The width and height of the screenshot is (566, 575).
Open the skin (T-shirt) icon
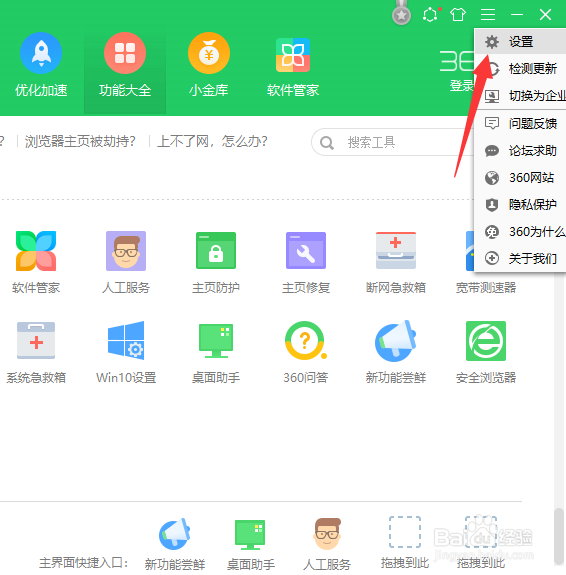tap(458, 15)
